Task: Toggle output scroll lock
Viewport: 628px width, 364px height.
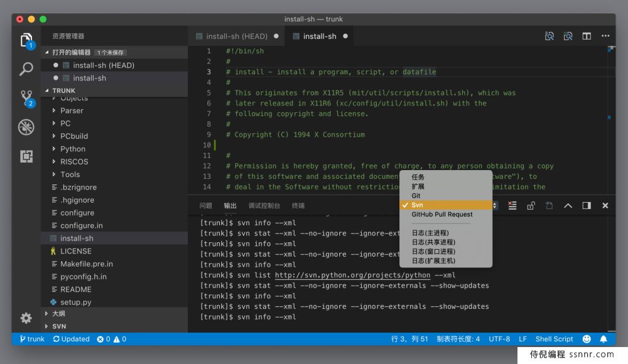Action: pyautogui.click(x=531, y=206)
